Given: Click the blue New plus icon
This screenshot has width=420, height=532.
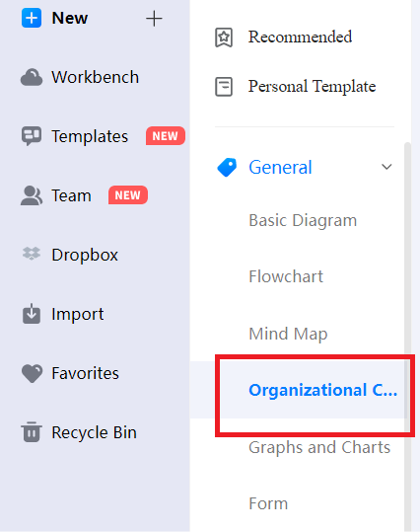Looking at the screenshot, I should 32,18.
